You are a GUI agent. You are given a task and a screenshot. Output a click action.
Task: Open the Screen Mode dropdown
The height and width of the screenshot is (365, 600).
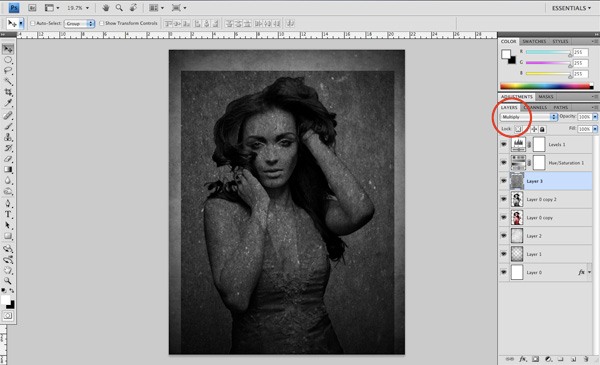[179, 8]
